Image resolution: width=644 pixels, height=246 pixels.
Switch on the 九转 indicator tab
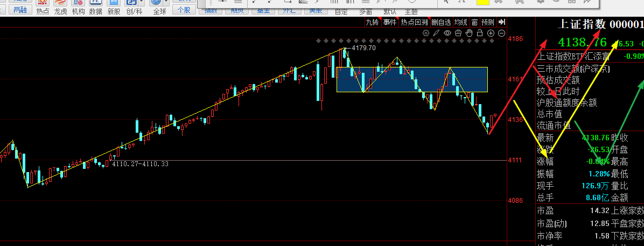(372, 22)
